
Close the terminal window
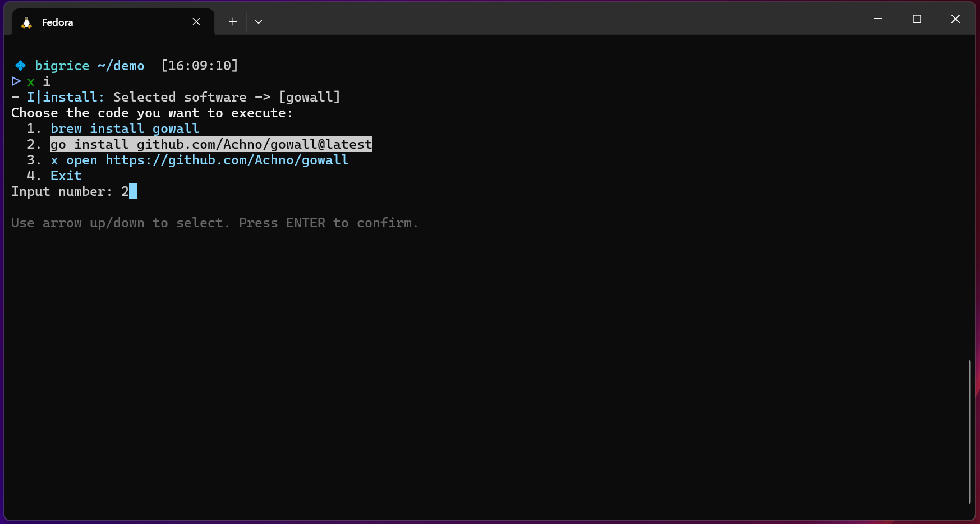point(955,19)
